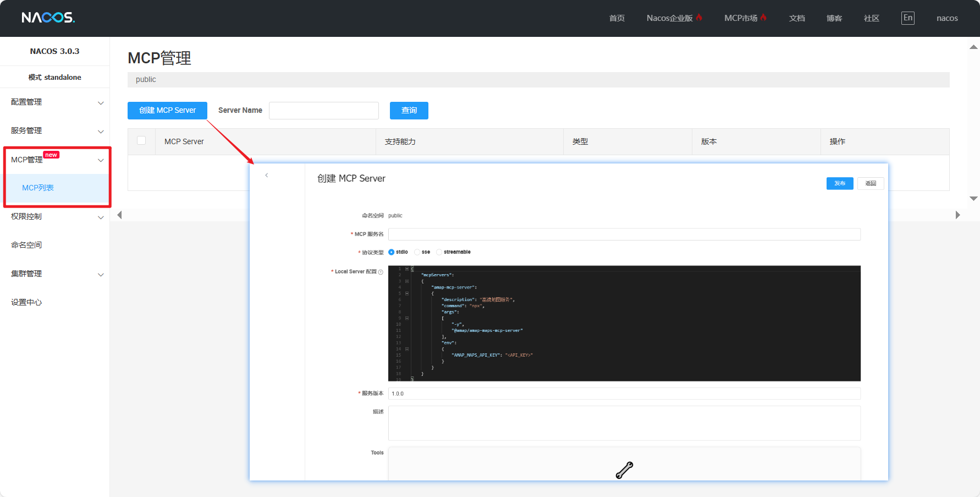Switch language with the En icon
Viewport: 980px width, 497px height.
pos(907,18)
